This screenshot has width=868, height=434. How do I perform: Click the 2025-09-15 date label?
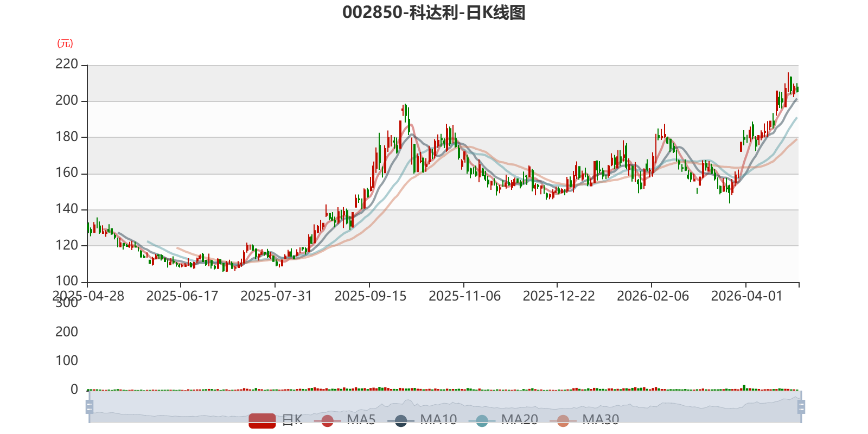pyautogui.click(x=370, y=296)
